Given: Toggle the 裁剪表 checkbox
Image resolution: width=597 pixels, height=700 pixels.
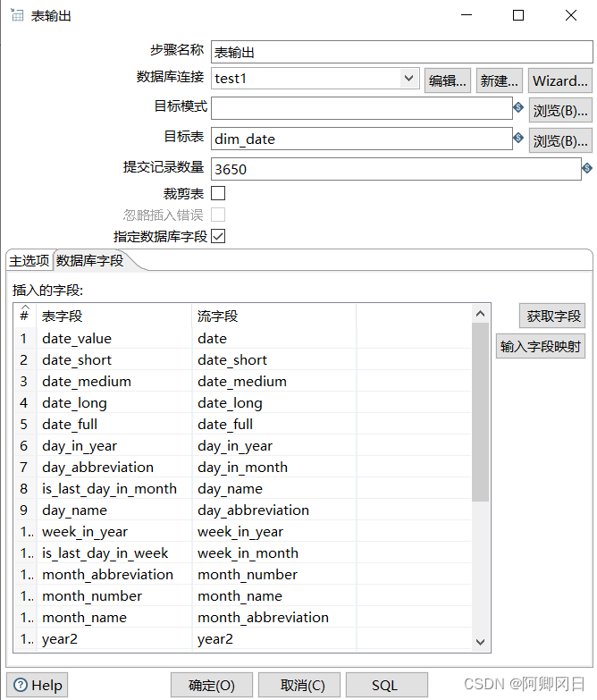Looking at the screenshot, I should point(218,193).
